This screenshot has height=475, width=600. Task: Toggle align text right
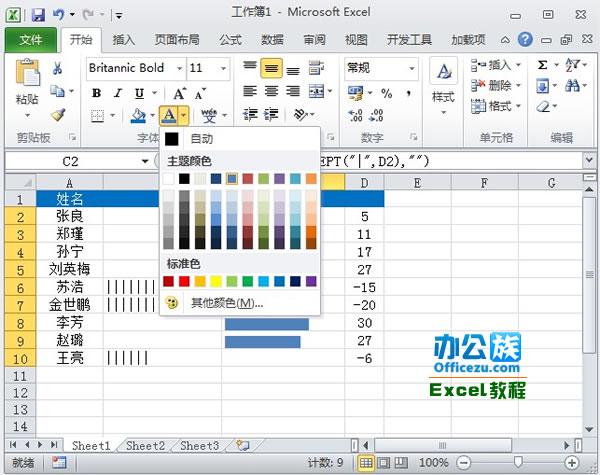tap(293, 91)
